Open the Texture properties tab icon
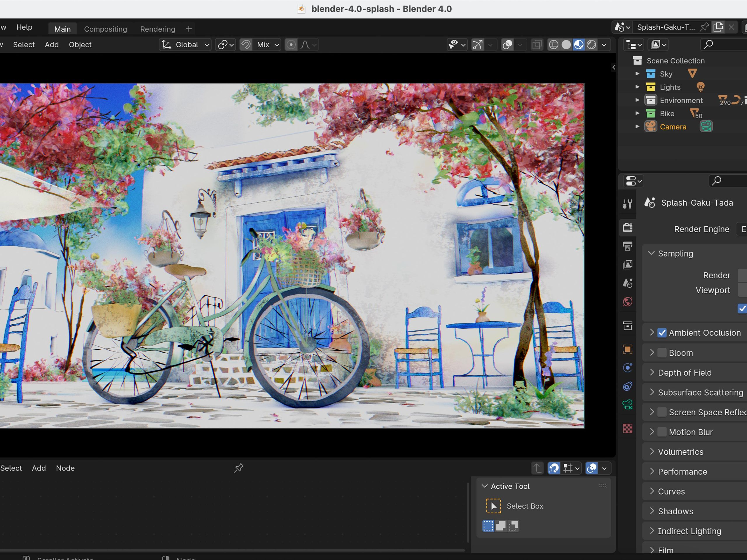This screenshot has width=747, height=560. point(627,428)
